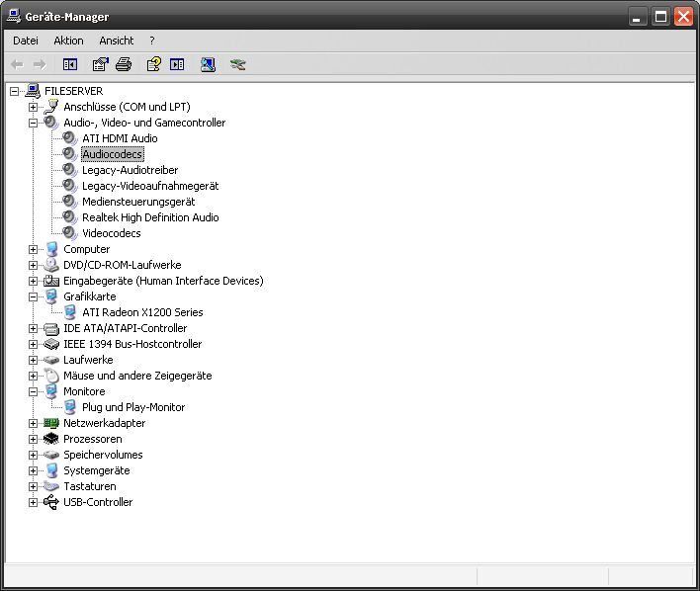The height and width of the screenshot is (591, 700).
Task: Click the mouse icon beside Mäuse
Action: pos(51,376)
